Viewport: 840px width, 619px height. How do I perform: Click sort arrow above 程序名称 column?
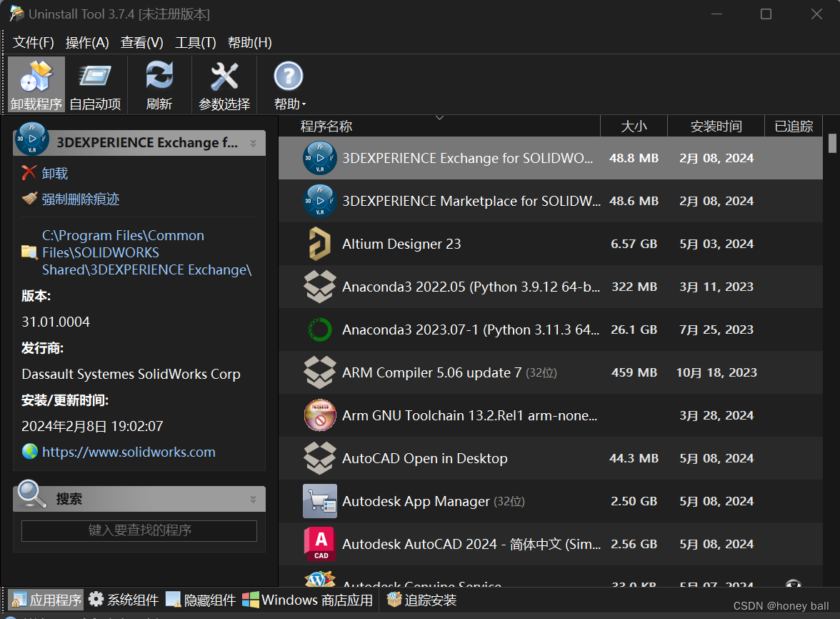pos(439,117)
